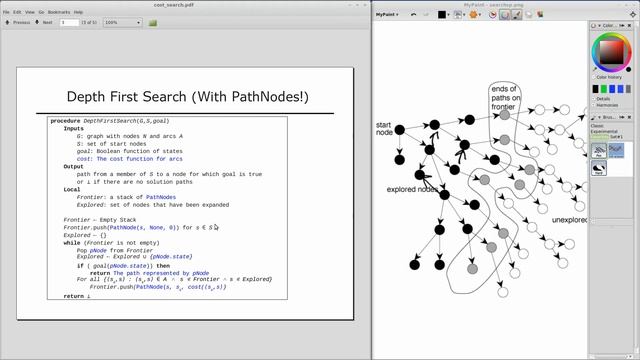Select the green color history swatch
Screen dimensions: 640x360
[604, 89]
